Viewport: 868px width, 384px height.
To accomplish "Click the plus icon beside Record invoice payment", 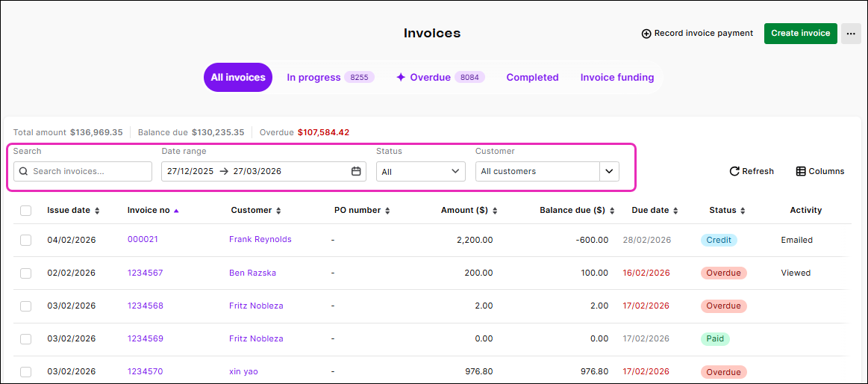I will pos(646,34).
